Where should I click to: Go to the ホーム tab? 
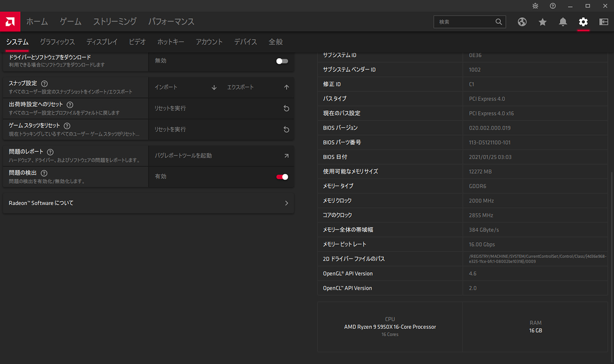pyautogui.click(x=37, y=22)
